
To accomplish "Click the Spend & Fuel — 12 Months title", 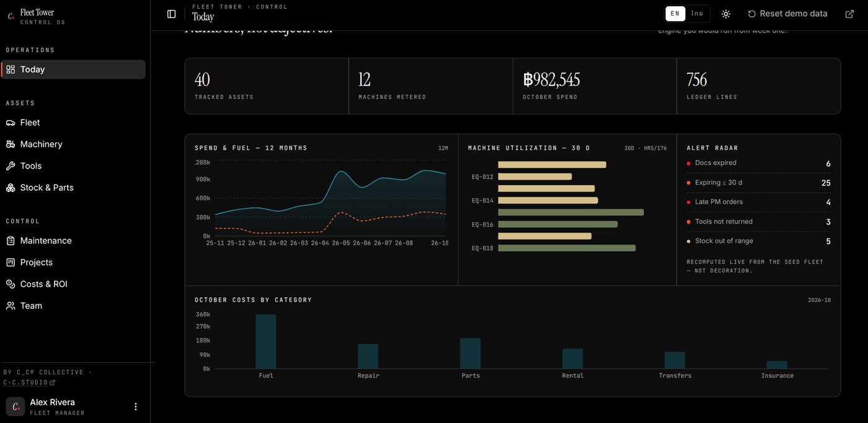I will [x=251, y=148].
